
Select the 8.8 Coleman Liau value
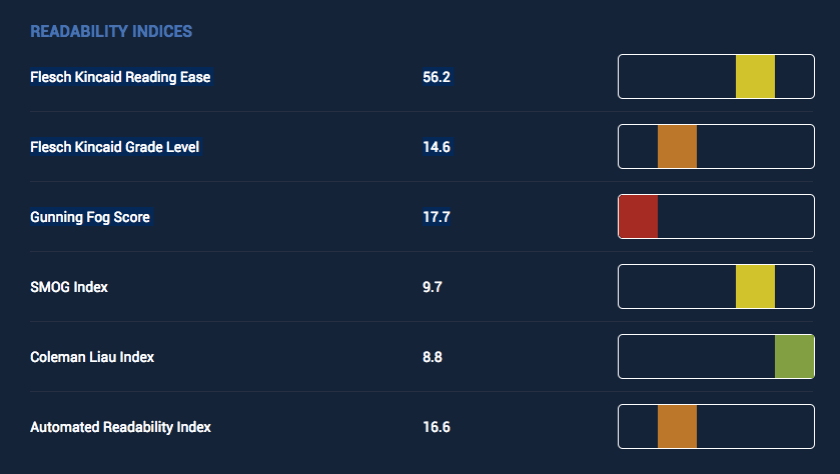click(432, 357)
